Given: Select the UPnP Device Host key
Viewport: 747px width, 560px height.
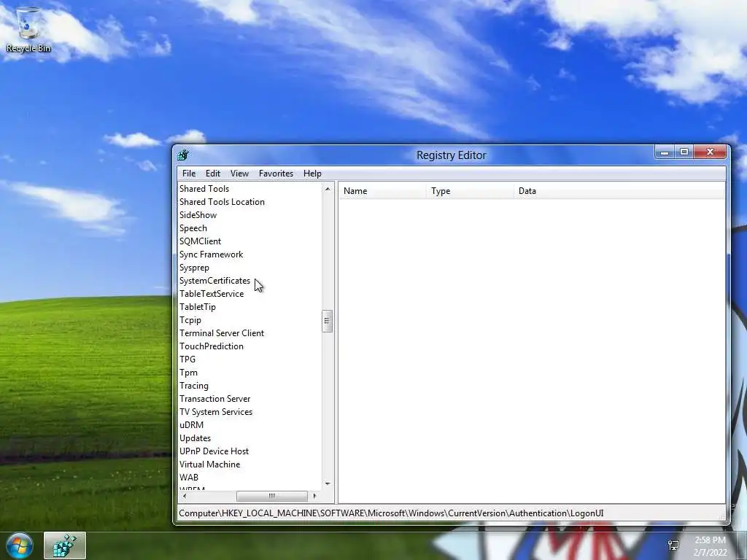Looking at the screenshot, I should [x=214, y=451].
